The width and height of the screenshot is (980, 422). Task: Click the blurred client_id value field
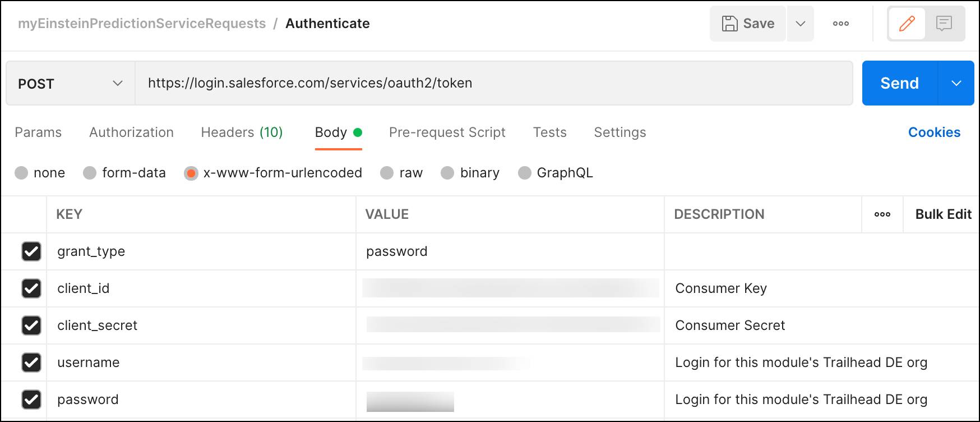(511, 288)
